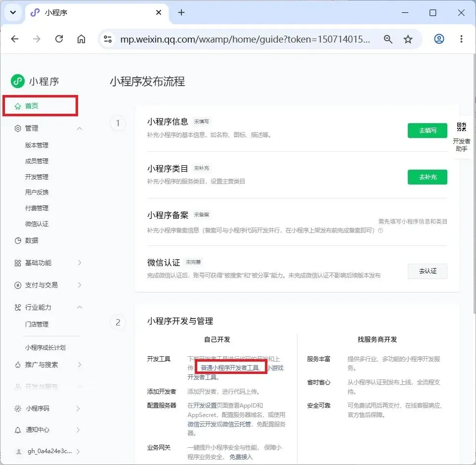
Task: Click the green 去填写 button
Action: (x=428, y=130)
